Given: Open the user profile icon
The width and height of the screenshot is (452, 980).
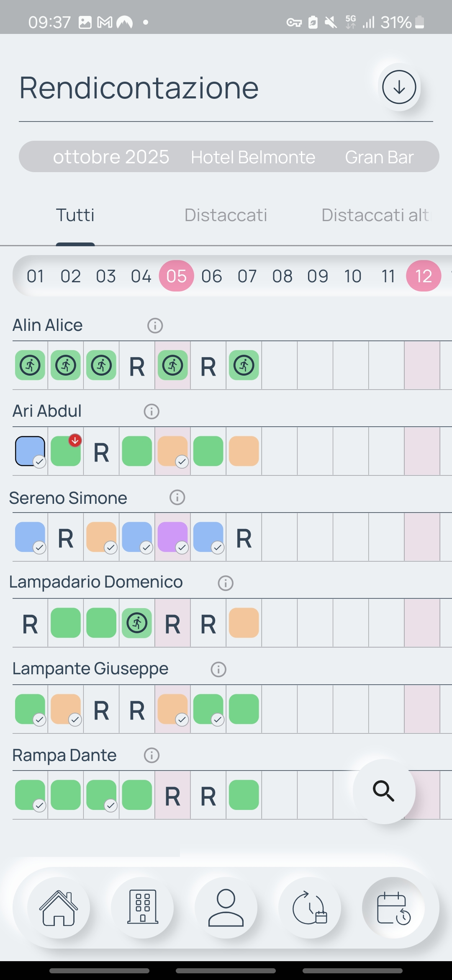Looking at the screenshot, I should 226,908.
